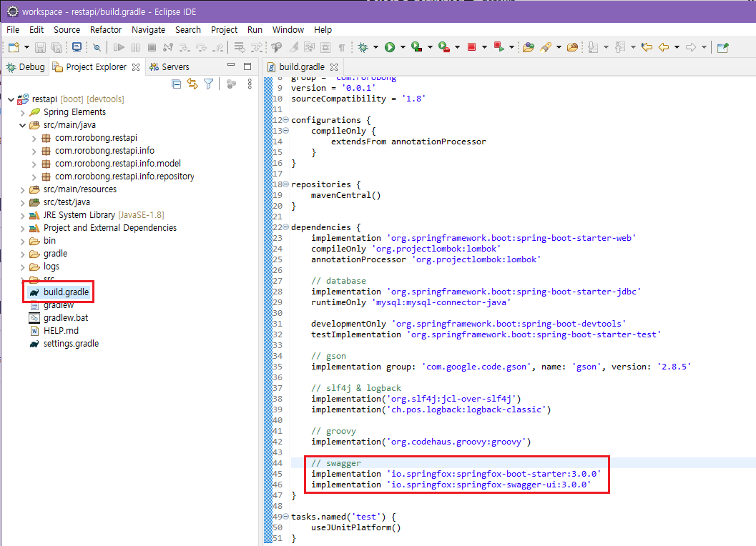Click the Step Over icon
The image size is (756, 546).
(x=202, y=47)
